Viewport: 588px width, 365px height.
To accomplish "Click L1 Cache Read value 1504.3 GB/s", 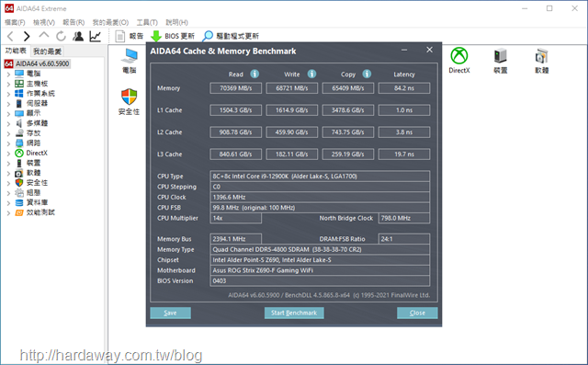I will [x=235, y=110].
